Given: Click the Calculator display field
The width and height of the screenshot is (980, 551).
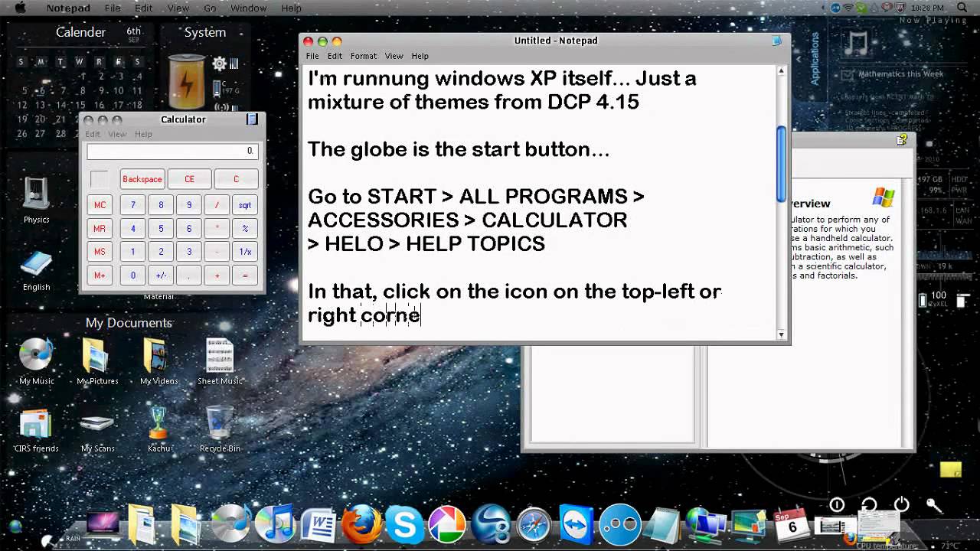Looking at the screenshot, I should [171, 152].
